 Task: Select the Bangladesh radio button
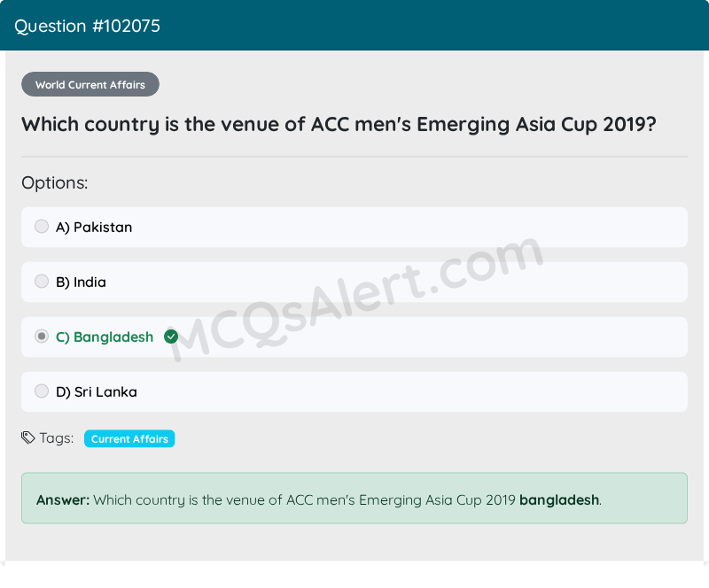42,337
